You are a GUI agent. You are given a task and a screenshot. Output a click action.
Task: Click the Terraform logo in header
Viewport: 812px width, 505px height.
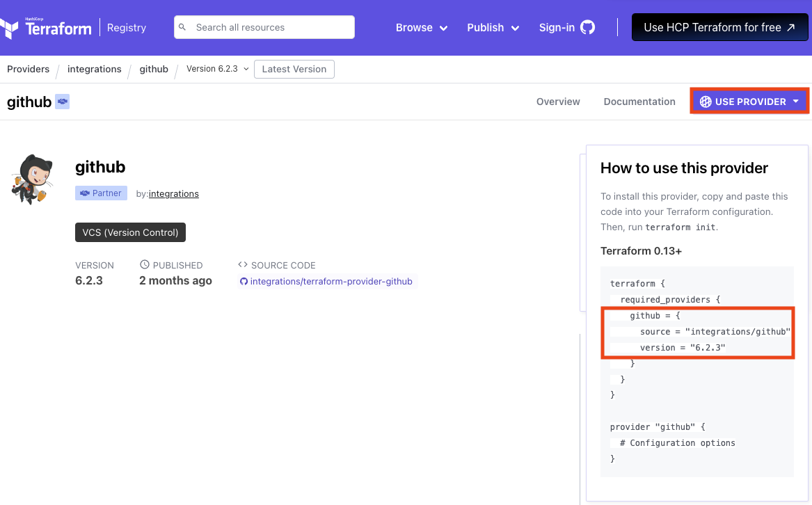point(45,27)
